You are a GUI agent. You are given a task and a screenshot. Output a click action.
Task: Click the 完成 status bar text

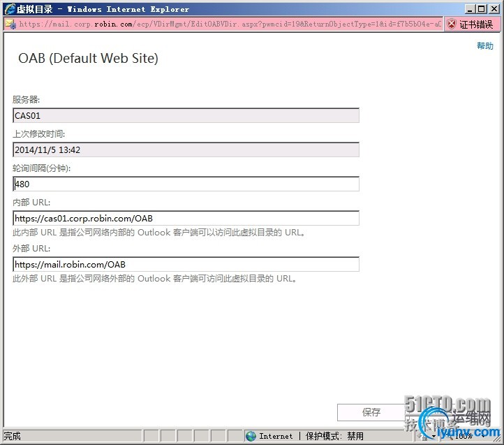[x=12, y=436]
